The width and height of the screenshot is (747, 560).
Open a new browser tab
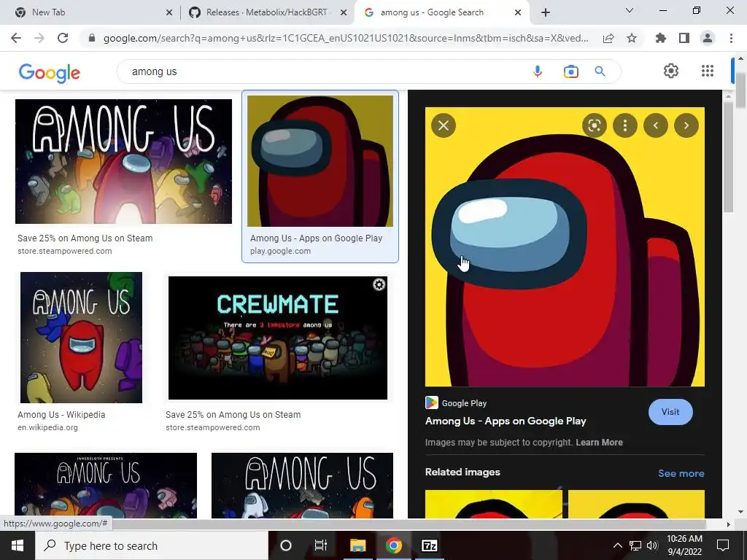[x=546, y=12]
